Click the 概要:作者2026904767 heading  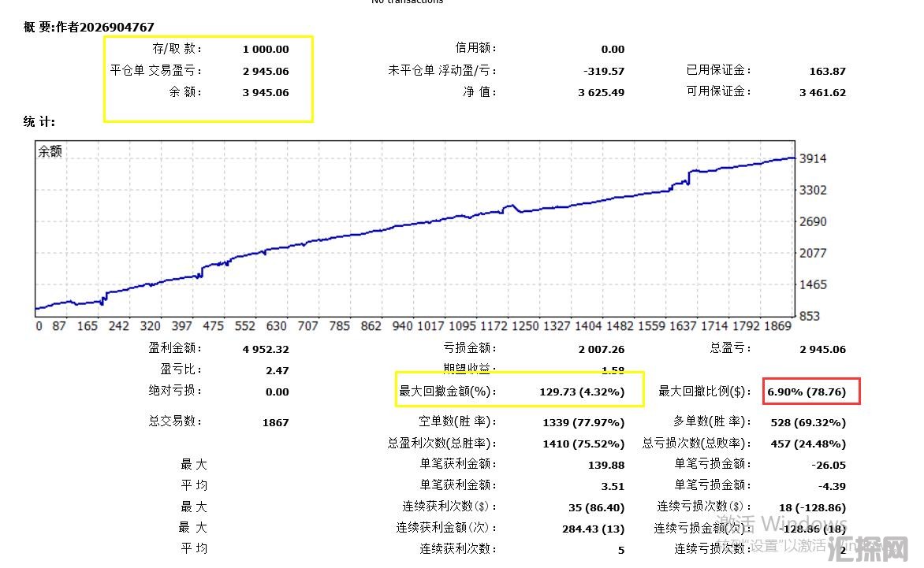89,27
